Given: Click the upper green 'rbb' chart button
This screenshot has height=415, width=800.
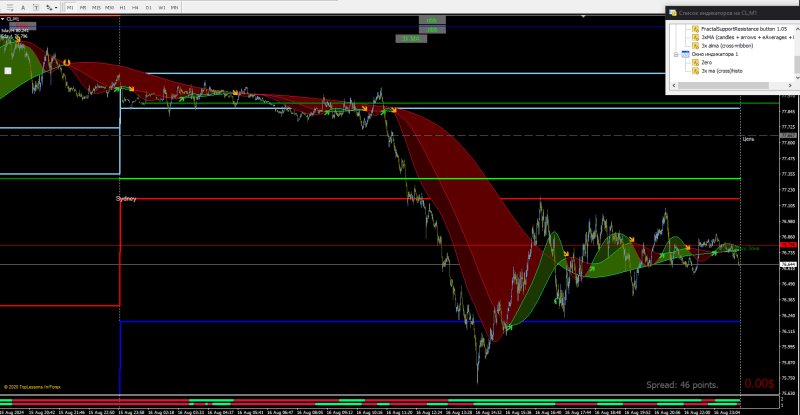Looking at the screenshot, I should tap(432, 20).
